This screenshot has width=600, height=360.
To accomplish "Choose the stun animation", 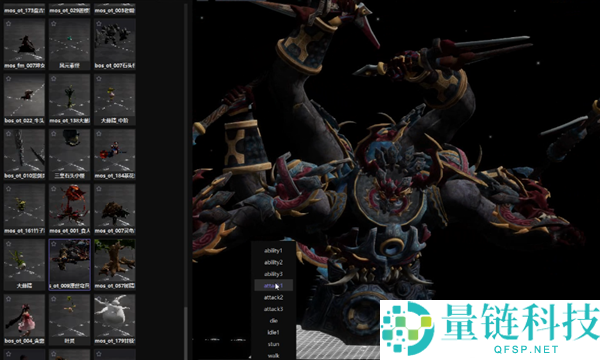I will click(273, 344).
